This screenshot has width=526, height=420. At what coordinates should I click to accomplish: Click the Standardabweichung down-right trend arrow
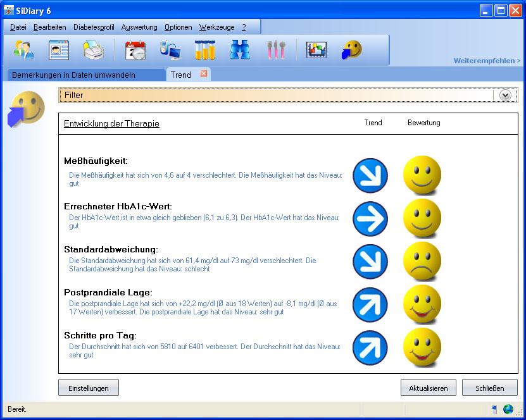click(370, 261)
